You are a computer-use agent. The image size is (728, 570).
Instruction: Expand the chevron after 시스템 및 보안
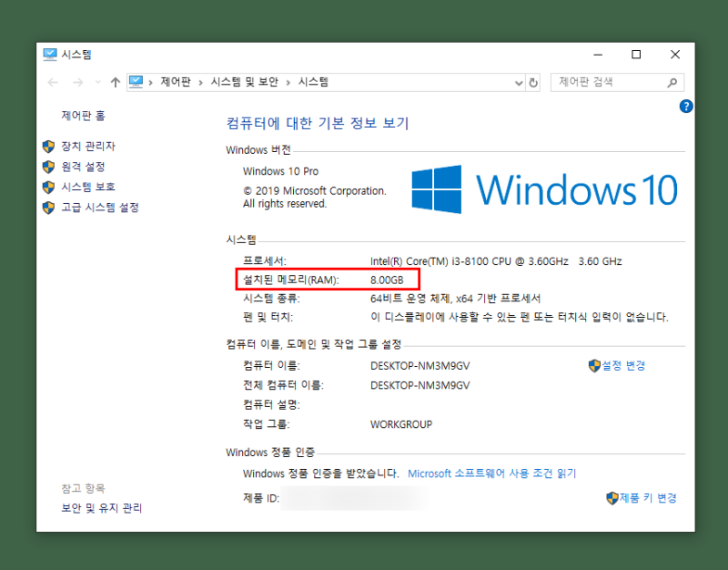(x=288, y=83)
